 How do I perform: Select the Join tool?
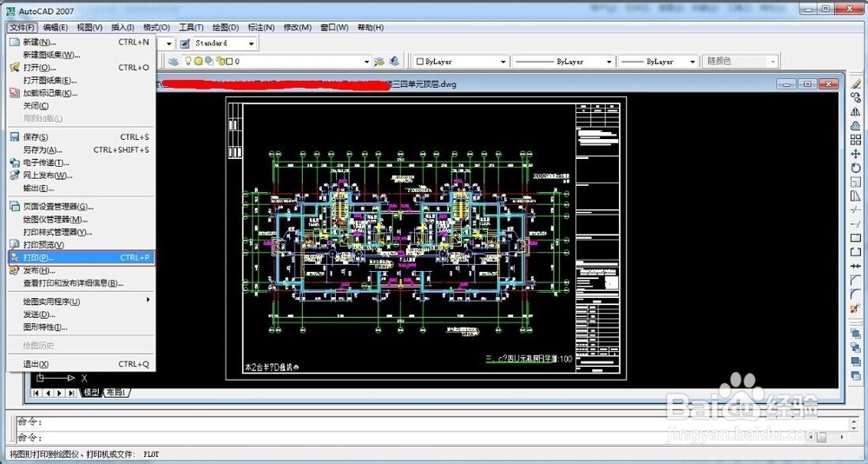[856, 266]
